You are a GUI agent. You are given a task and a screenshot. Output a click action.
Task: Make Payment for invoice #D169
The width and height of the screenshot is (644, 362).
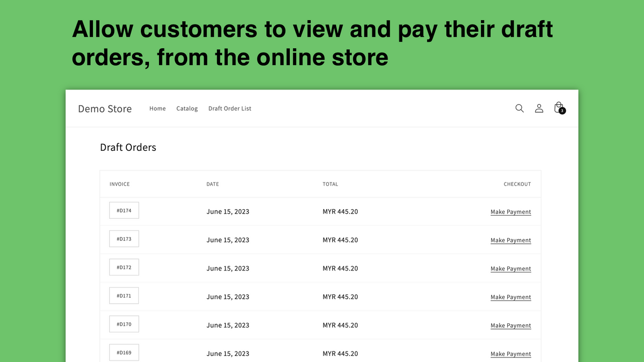point(511,353)
